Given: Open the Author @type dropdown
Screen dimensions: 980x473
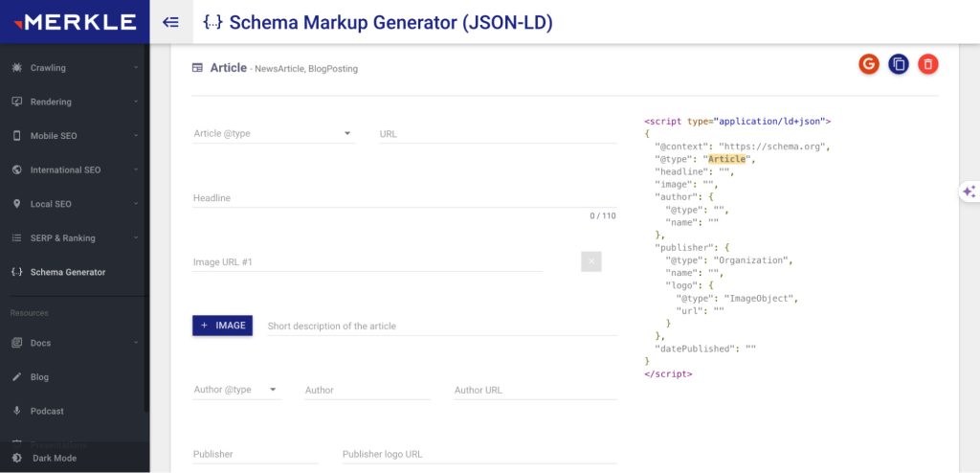Looking at the screenshot, I should click(x=236, y=390).
